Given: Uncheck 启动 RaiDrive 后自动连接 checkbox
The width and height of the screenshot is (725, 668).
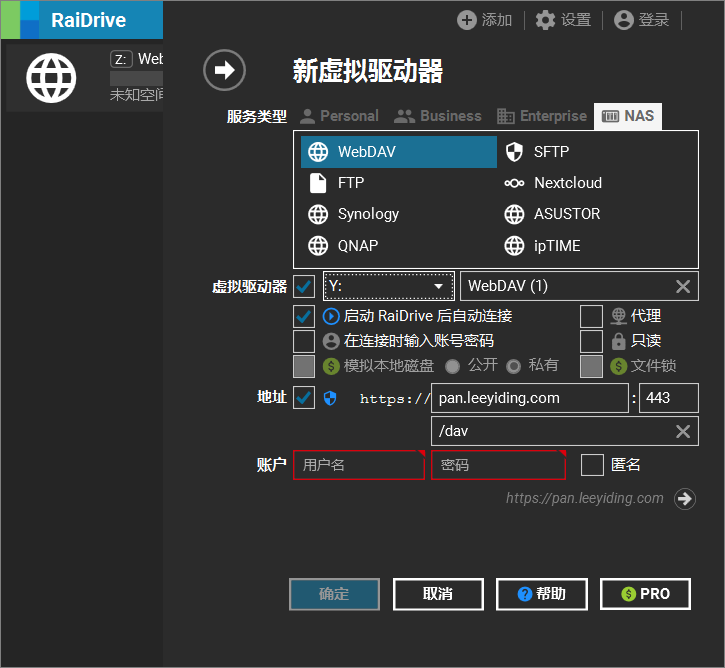Looking at the screenshot, I should (304, 316).
